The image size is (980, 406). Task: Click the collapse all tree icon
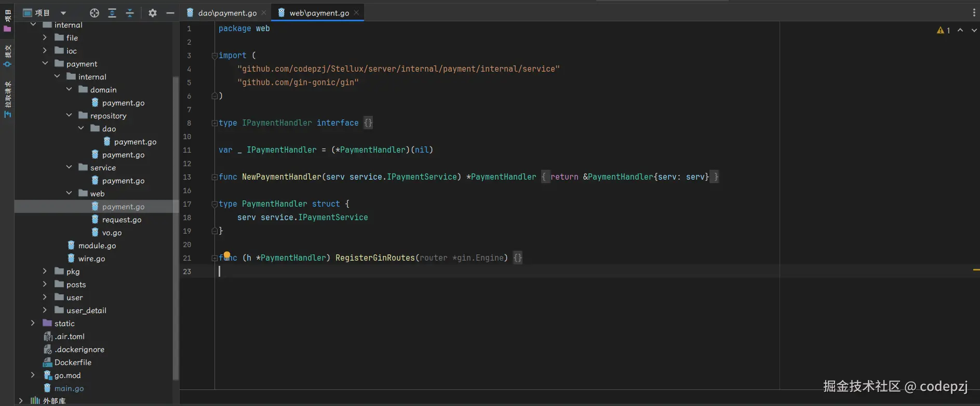coord(130,13)
